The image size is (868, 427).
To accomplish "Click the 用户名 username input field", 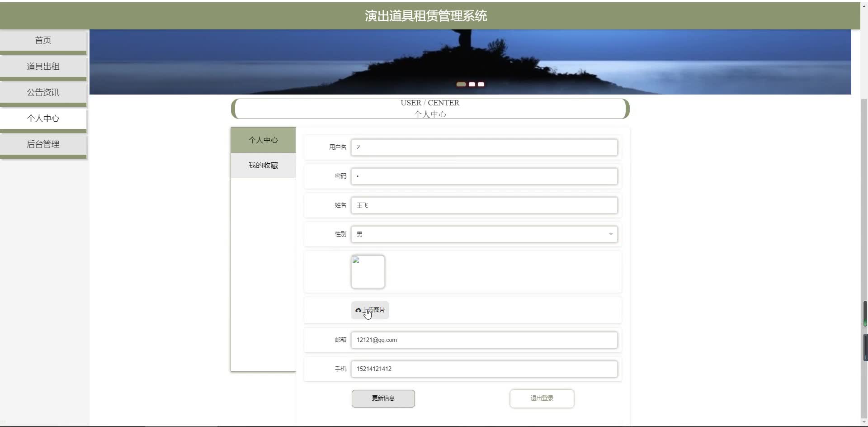I will (x=484, y=147).
